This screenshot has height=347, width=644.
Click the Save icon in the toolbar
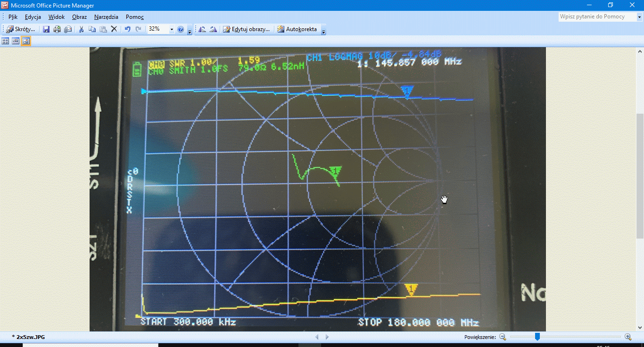pos(46,29)
